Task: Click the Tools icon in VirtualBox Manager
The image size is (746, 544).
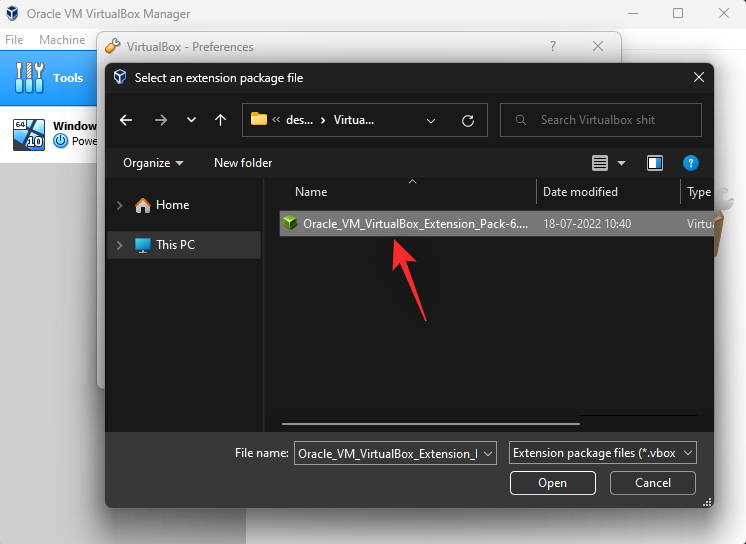Action: (x=30, y=77)
